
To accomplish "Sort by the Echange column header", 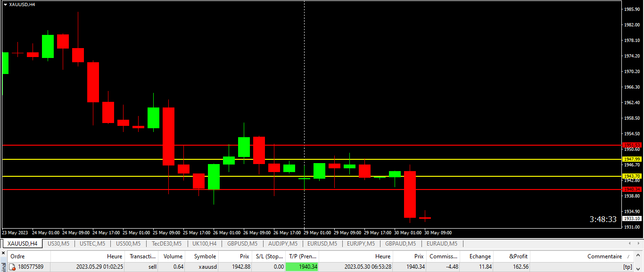I will 477,256.
